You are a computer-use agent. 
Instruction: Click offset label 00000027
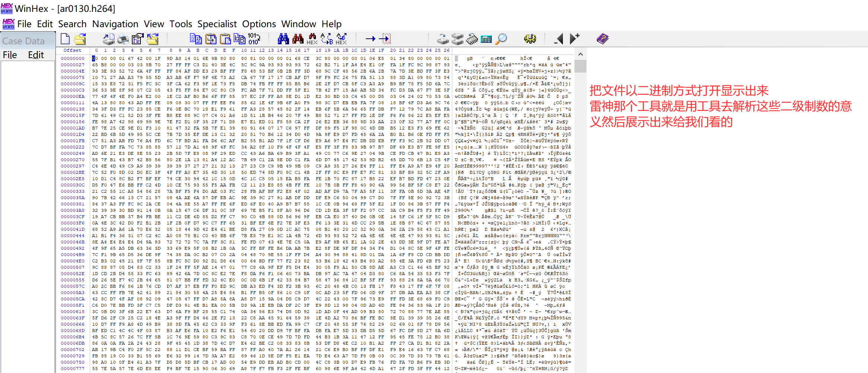point(73,65)
